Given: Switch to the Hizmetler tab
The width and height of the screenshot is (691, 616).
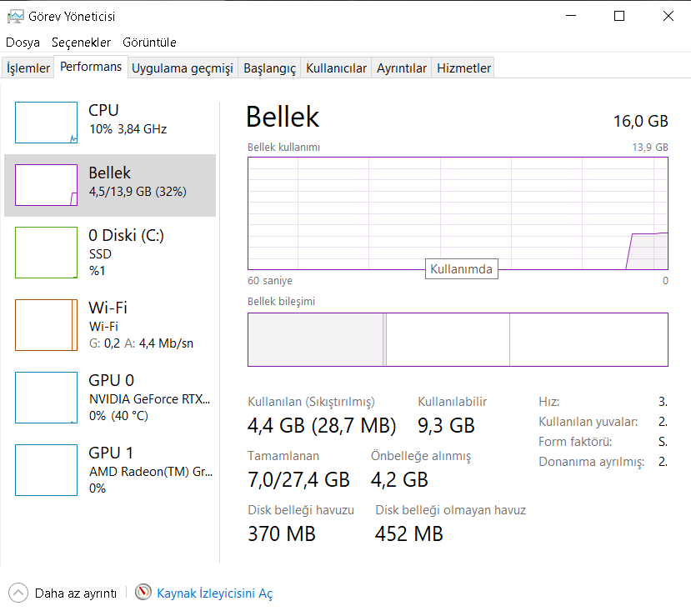Looking at the screenshot, I should 464,68.
